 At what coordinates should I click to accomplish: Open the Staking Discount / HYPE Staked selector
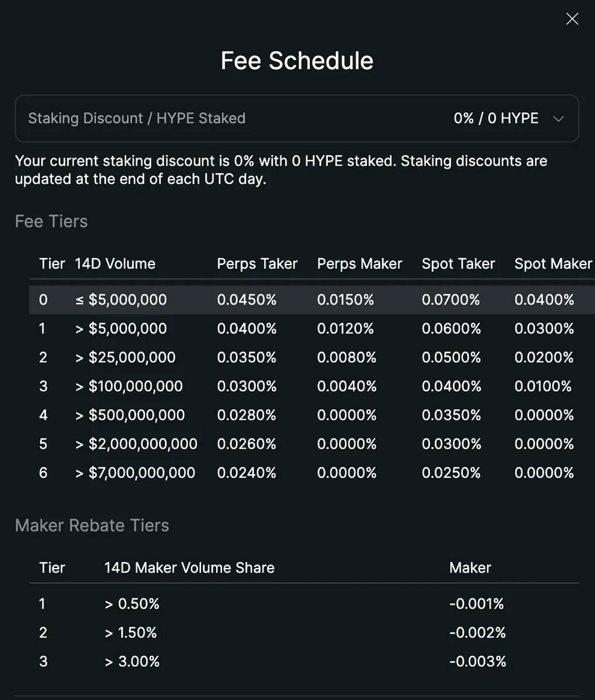tap(297, 119)
